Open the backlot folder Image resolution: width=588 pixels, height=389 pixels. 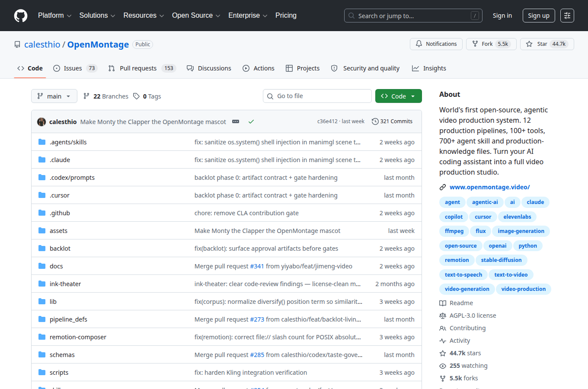60,249
